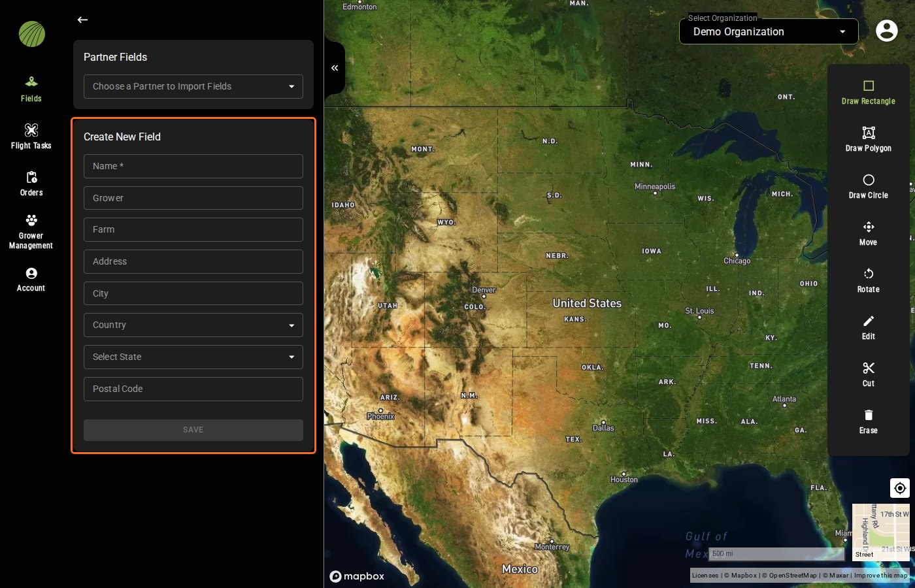Screen dimensions: 915x588
Task: Switch map to Street style thumbnail
Action: coord(881,532)
